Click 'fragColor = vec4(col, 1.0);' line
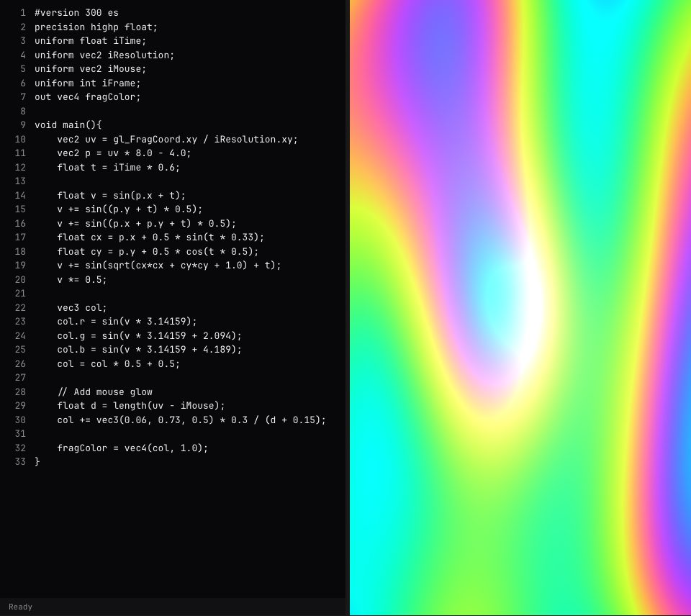This screenshot has width=691, height=616. pos(132,448)
